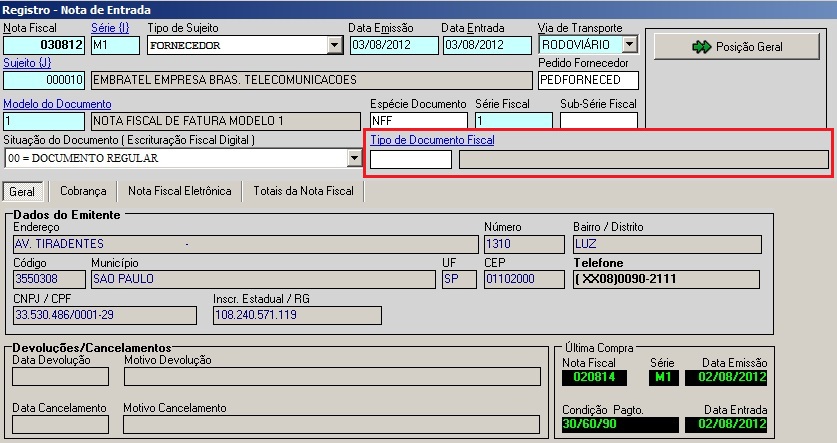Image resolution: width=837 pixels, height=443 pixels.
Task: Click the Tipo de Documento Fiscal description field
Action: (x=644, y=160)
